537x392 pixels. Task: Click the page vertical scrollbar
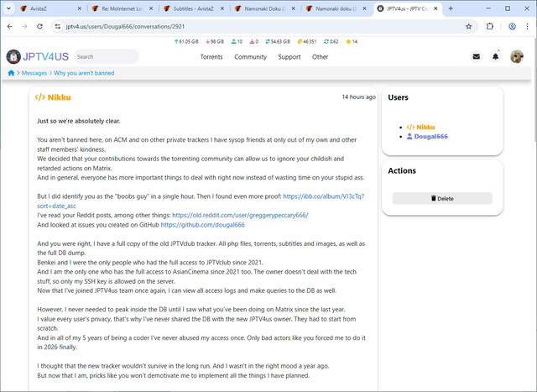tap(534, 89)
